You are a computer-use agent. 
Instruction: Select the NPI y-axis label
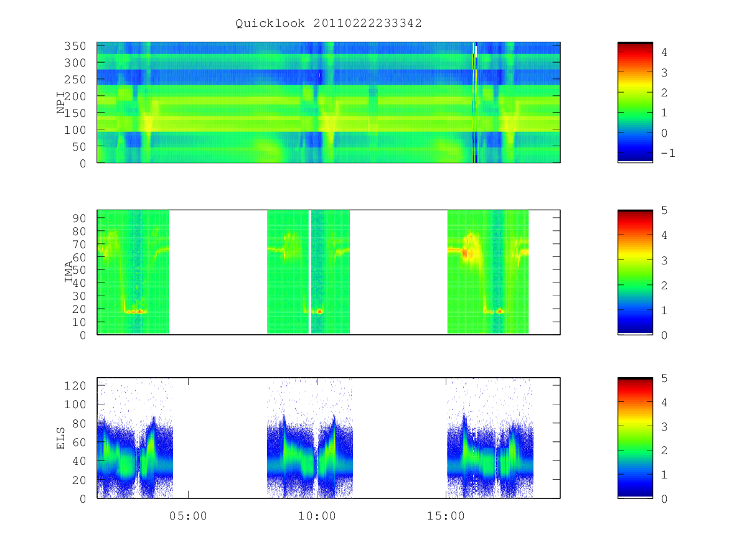pyautogui.click(x=61, y=103)
